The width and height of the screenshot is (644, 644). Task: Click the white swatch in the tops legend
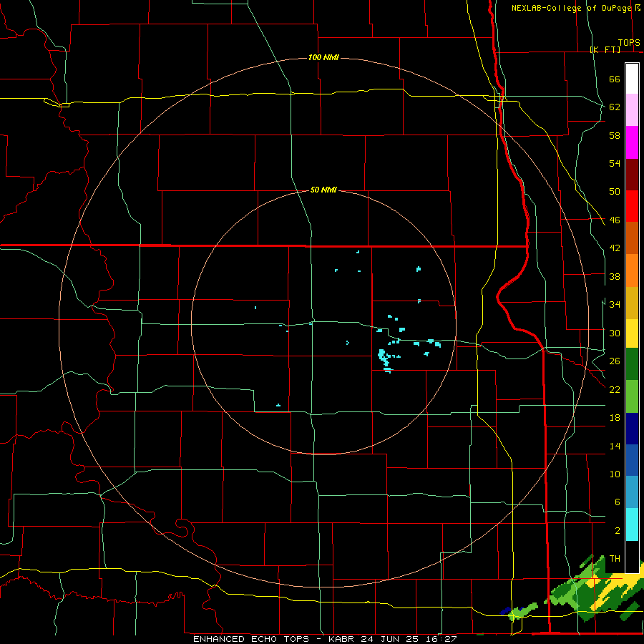[x=632, y=79]
